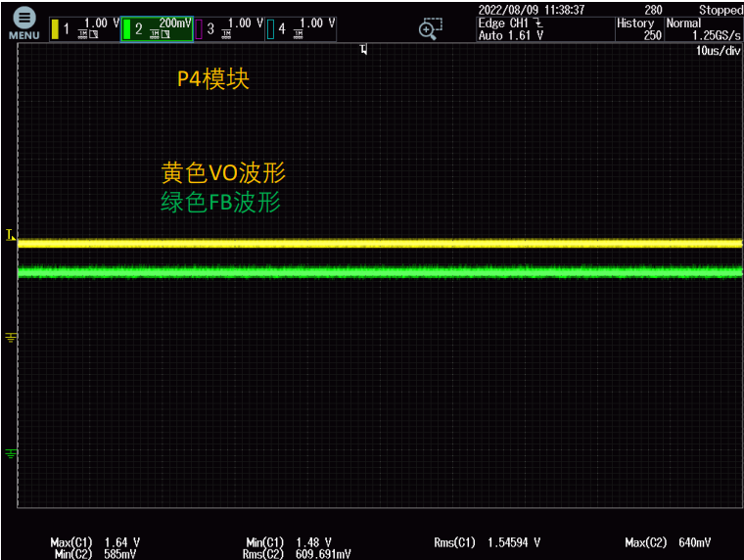Click the yellow CH1 ground marker
The width and height of the screenshot is (744, 560).
[x=12, y=337]
